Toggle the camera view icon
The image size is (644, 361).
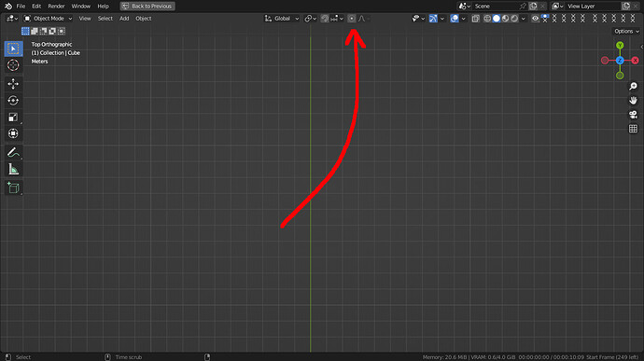click(633, 115)
